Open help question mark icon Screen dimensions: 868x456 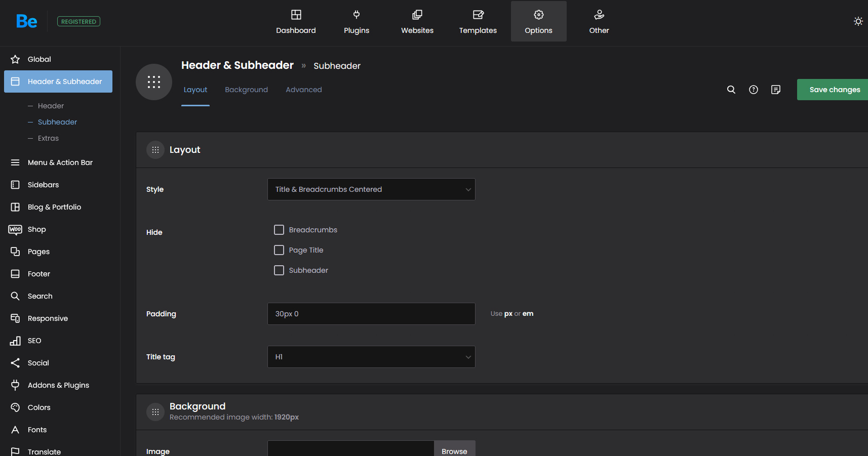coord(754,90)
